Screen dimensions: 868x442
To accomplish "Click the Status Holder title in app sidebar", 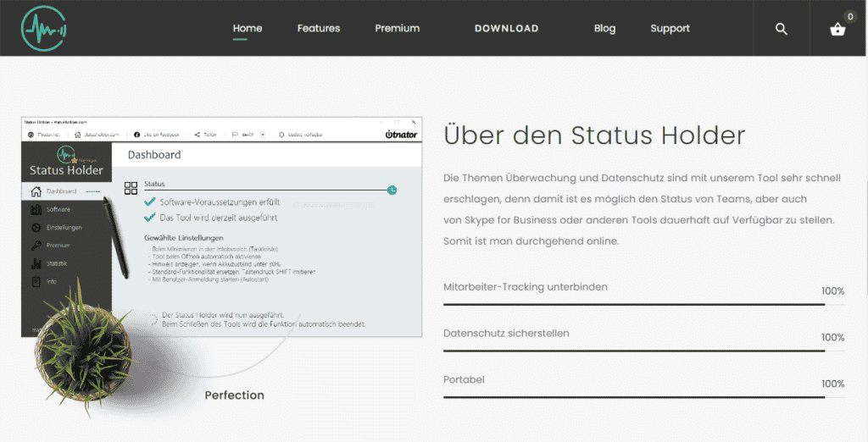I will click(66, 170).
